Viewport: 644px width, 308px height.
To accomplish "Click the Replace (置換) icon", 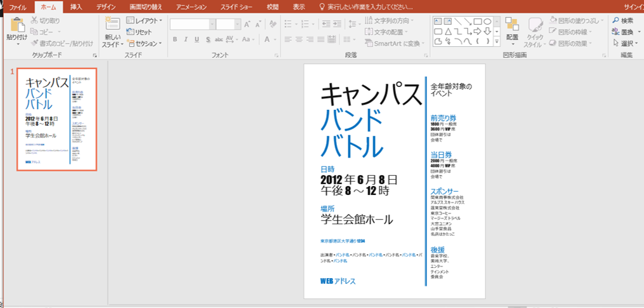I will coord(615,32).
